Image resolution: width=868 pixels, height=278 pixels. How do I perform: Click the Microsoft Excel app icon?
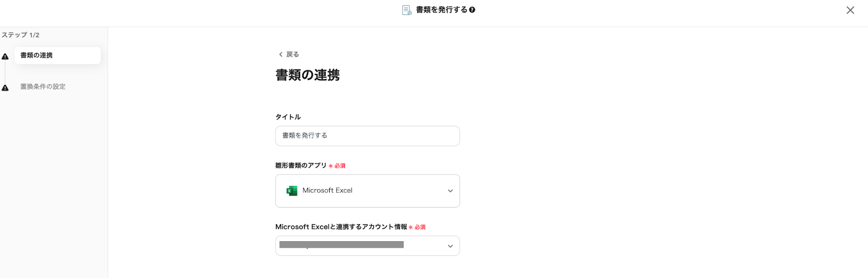pyautogui.click(x=292, y=191)
